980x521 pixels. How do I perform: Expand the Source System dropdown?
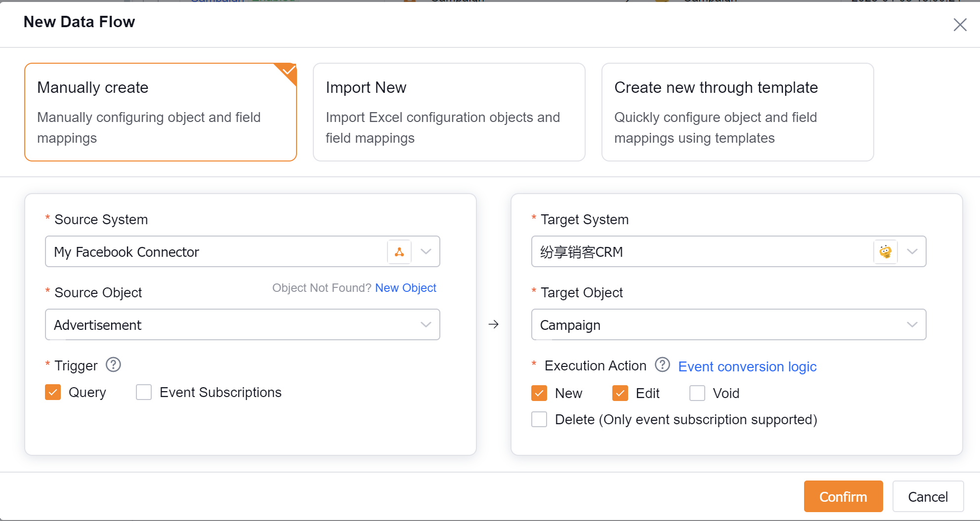[426, 252]
